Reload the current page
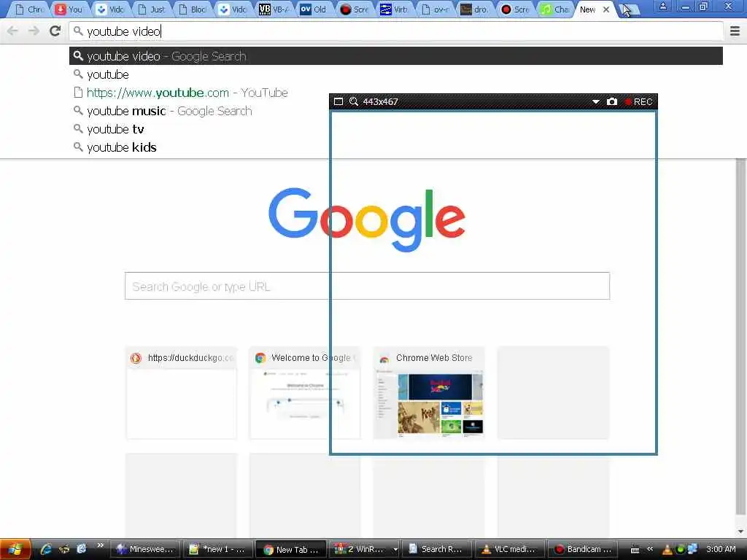 pyautogui.click(x=55, y=31)
